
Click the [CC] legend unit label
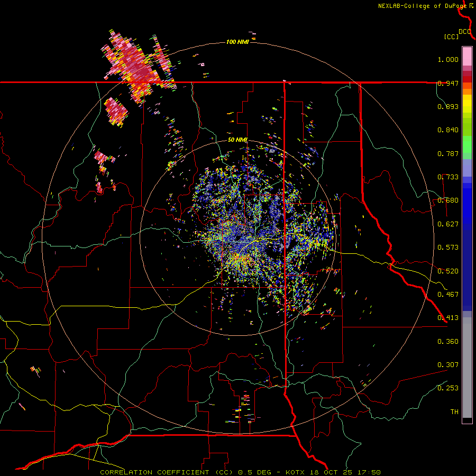click(x=451, y=36)
